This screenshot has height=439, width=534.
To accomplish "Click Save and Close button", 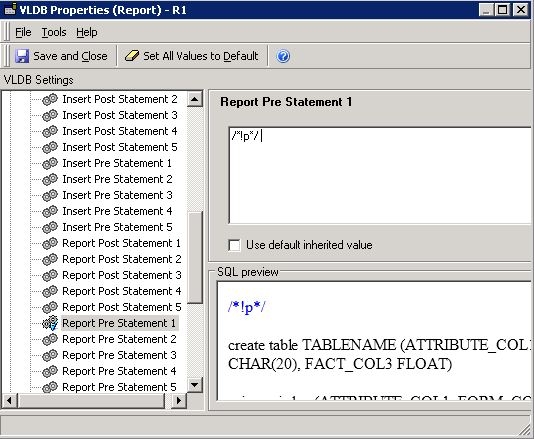I will tap(61, 56).
